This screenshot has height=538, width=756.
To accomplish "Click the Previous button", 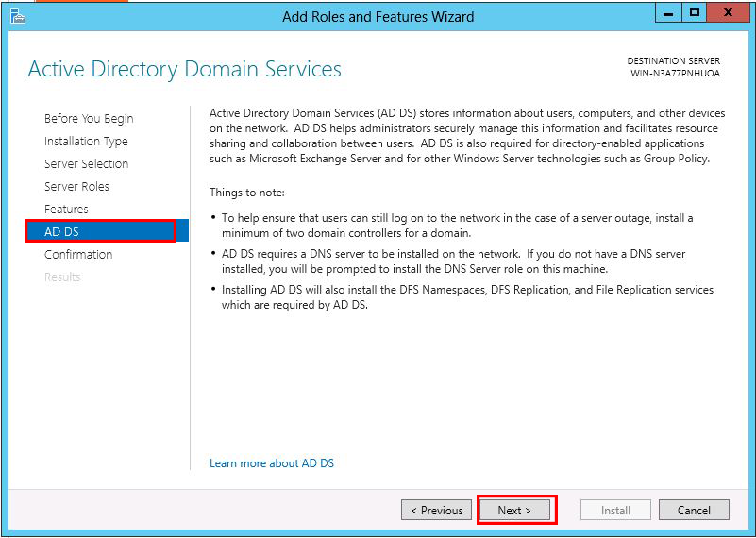I will click(x=436, y=510).
